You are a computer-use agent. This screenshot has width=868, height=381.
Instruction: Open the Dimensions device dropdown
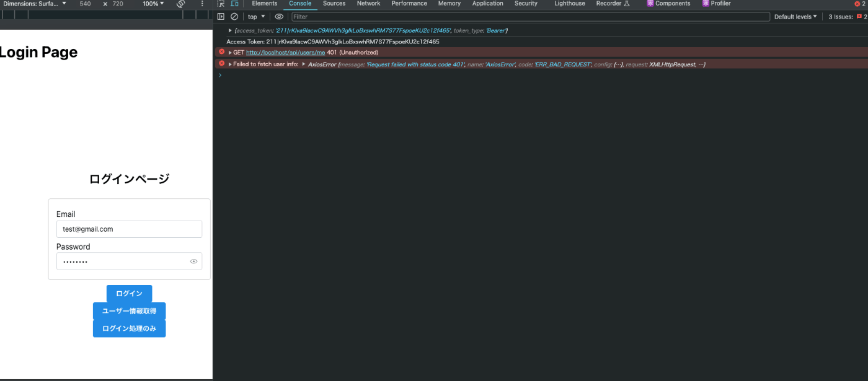click(x=33, y=4)
